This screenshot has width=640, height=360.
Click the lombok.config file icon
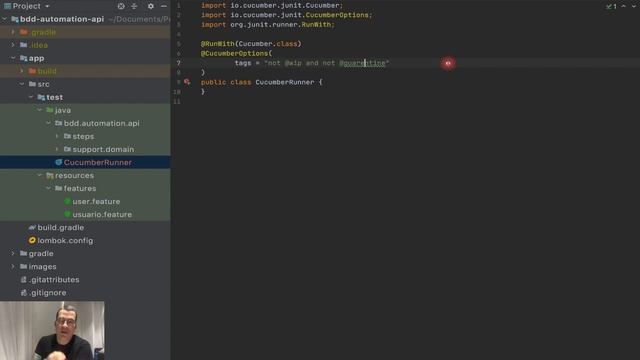pyautogui.click(x=32, y=240)
